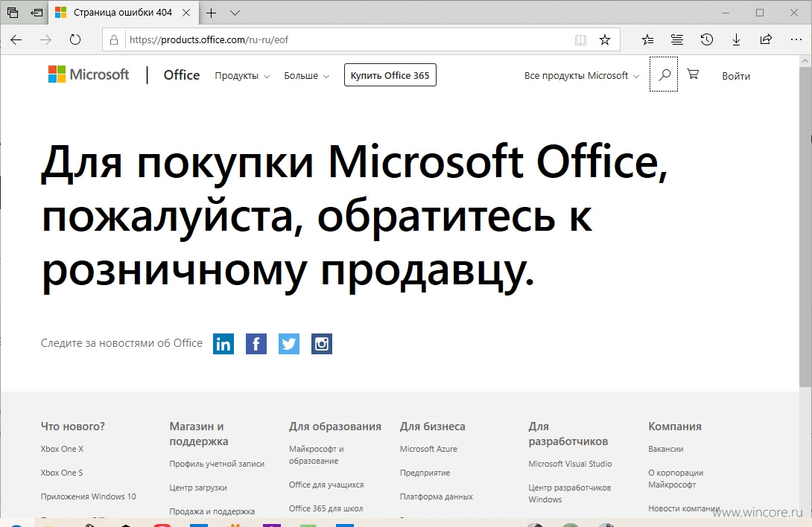The height and width of the screenshot is (527, 812).
Task: Open the Instagram social icon
Action: [322, 344]
